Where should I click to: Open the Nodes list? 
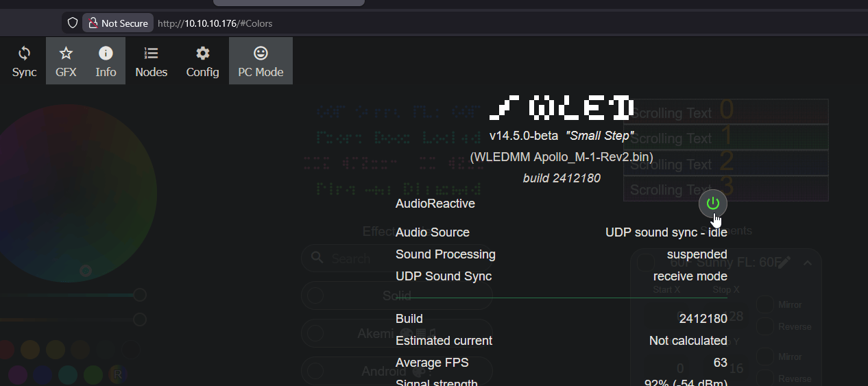(x=151, y=61)
